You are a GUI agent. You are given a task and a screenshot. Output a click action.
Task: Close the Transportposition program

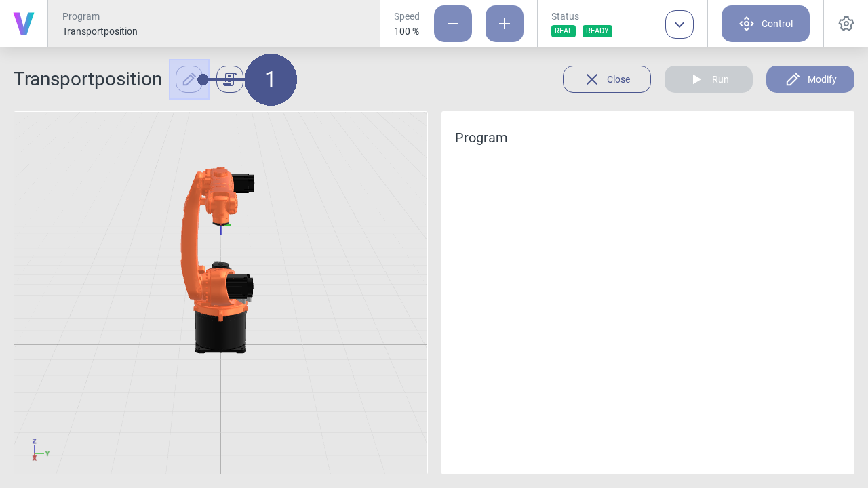[607, 79]
